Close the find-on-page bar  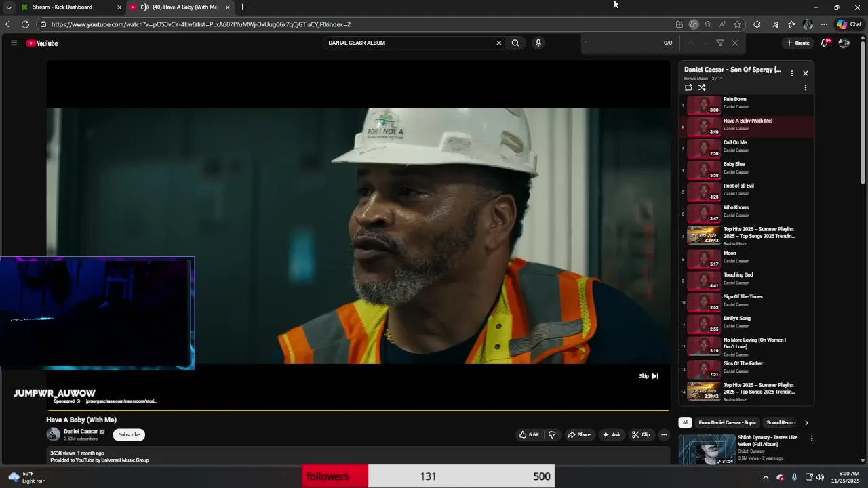pyautogui.click(x=735, y=43)
